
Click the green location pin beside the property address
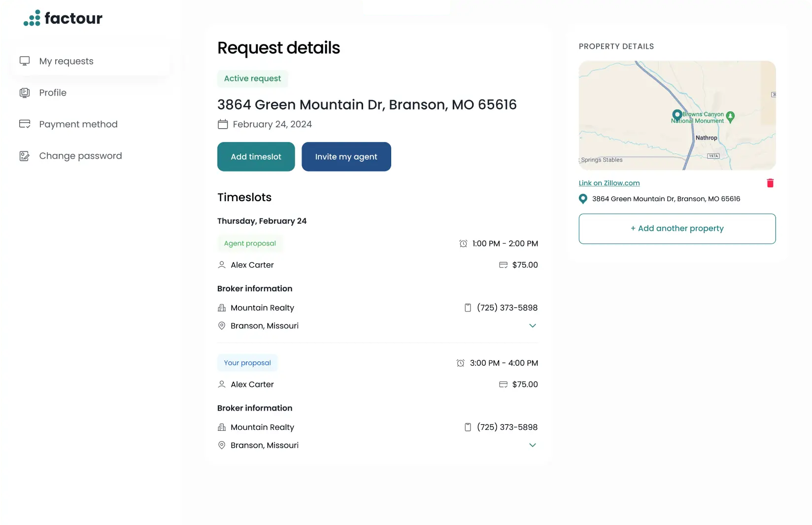[583, 199]
